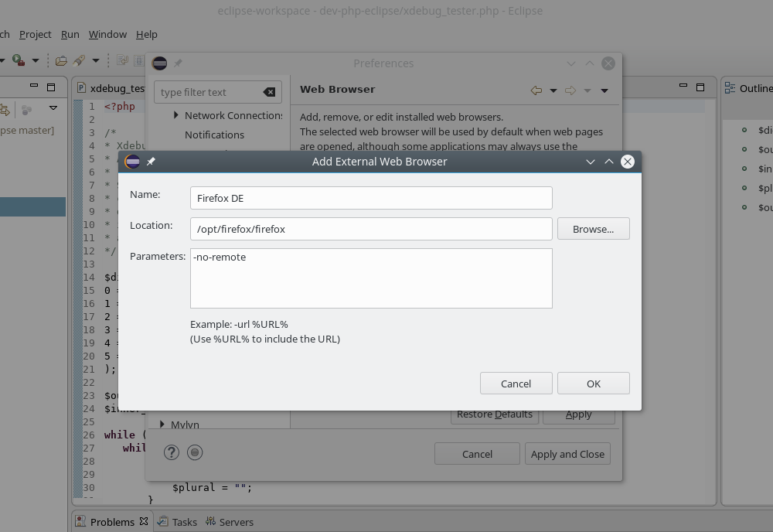Click the Run External Tools toolbar icon
This screenshot has width=773, height=532.
point(19,60)
